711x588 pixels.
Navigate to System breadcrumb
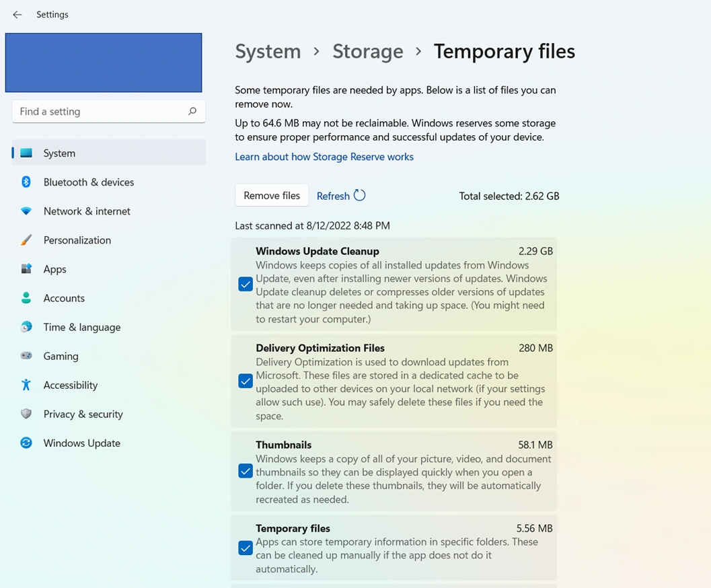[x=268, y=51]
